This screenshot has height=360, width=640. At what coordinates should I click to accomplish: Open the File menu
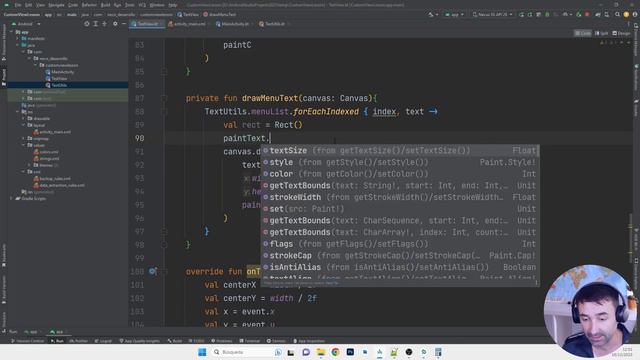pyautogui.click(x=18, y=5)
